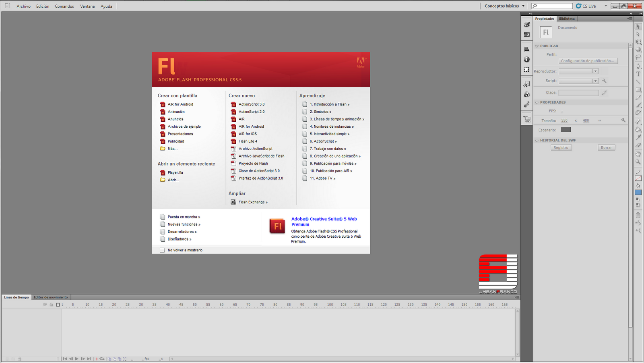Select the Eyedropper tool

pos(638,137)
